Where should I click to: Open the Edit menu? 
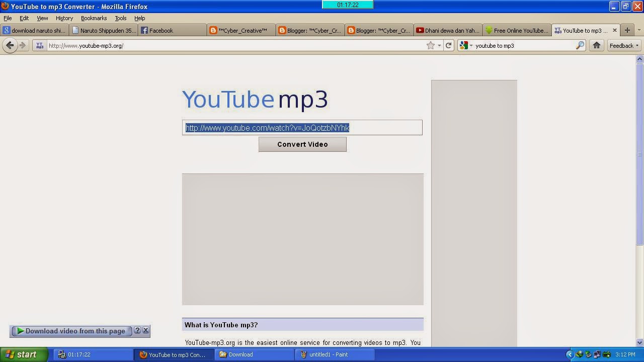pyautogui.click(x=24, y=18)
